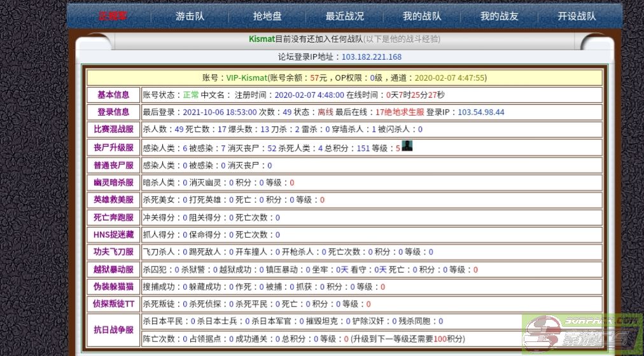Click the 杀死叛徒 stat label

[159, 305]
